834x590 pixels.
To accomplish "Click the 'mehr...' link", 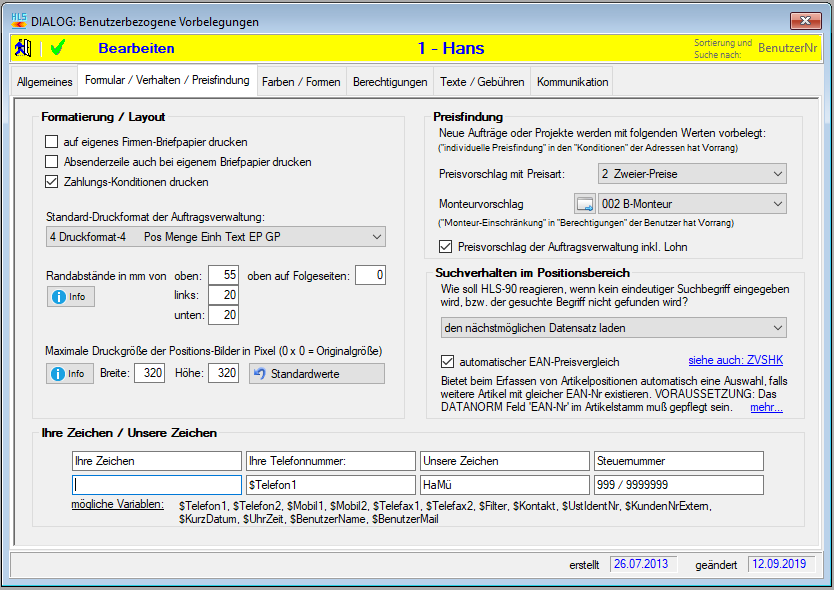I will (766, 407).
